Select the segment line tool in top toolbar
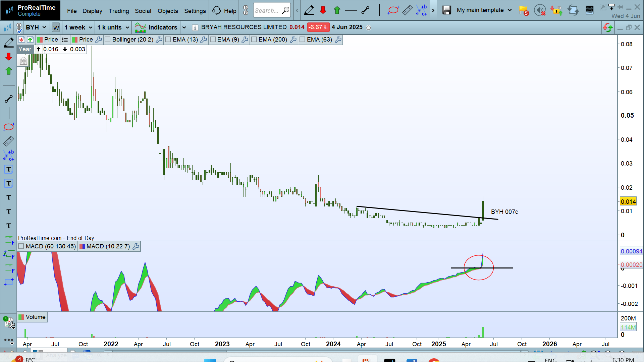The image size is (644, 362). coord(366,10)
